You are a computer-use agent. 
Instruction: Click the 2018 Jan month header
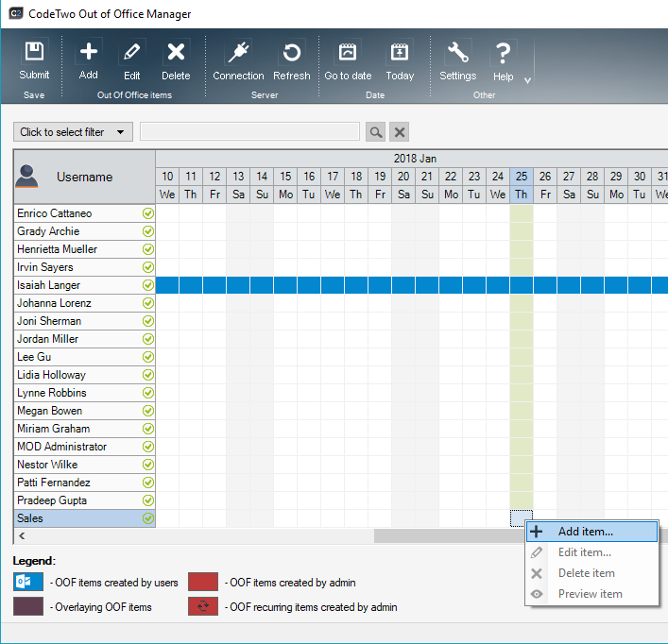coord(415,159)
